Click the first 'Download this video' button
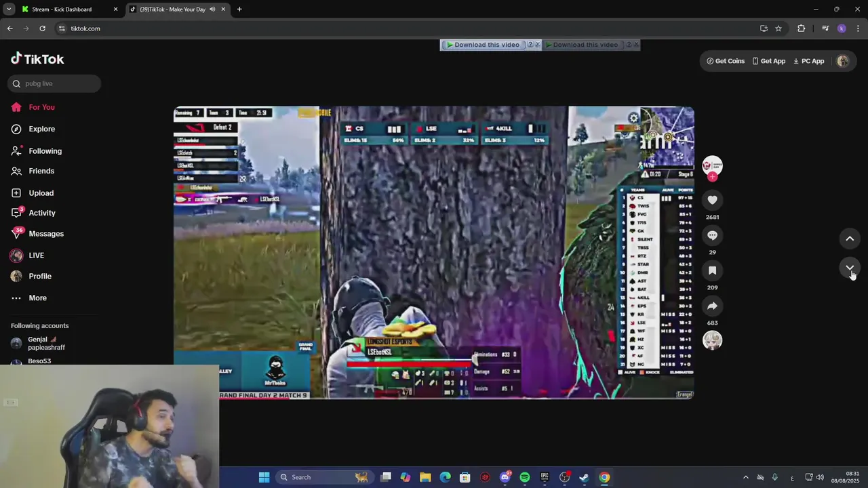 [x=483, y=45]
